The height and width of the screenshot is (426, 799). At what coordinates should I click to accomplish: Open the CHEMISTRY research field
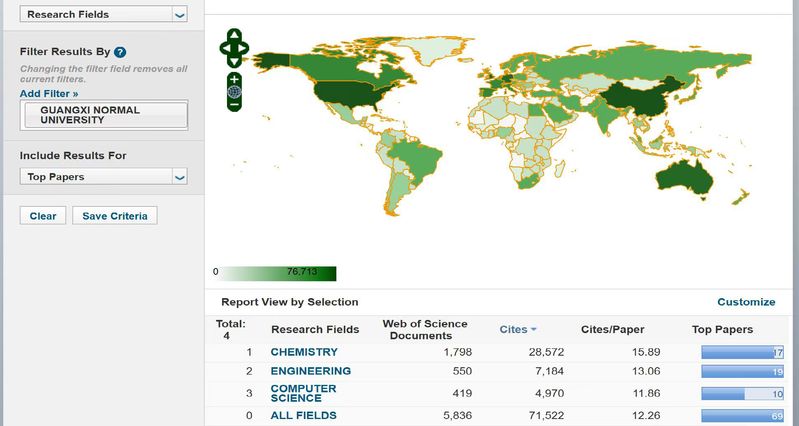click(x=304, y=352)
